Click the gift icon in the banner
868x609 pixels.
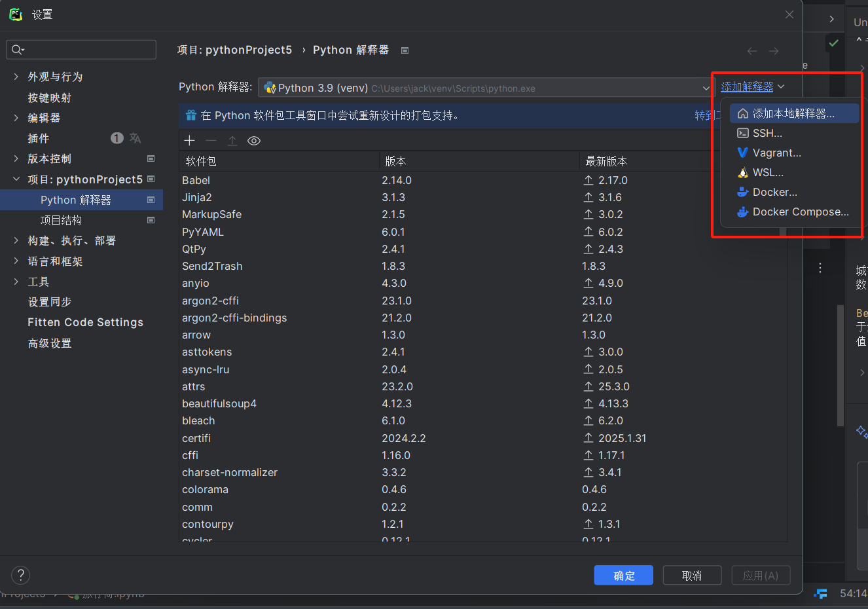click(x=190, y=115)
